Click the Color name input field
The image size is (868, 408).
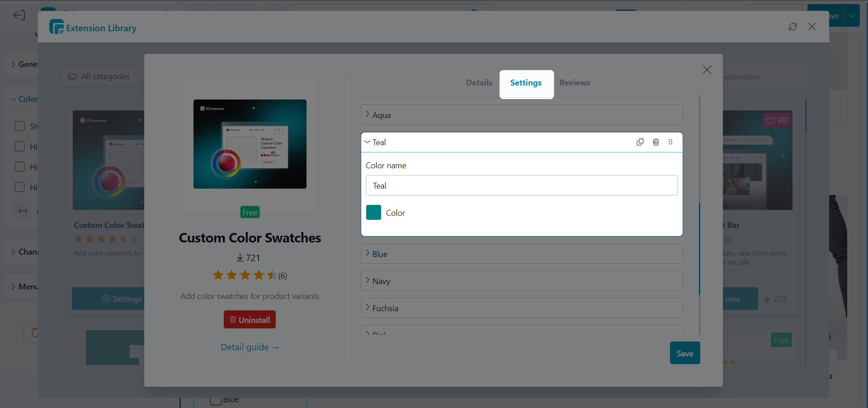[522, 185]
